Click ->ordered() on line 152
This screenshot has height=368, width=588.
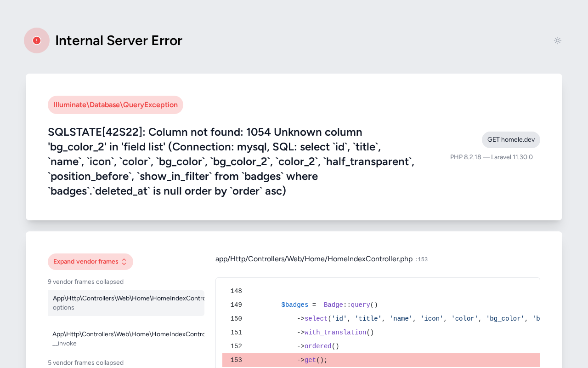318,346
